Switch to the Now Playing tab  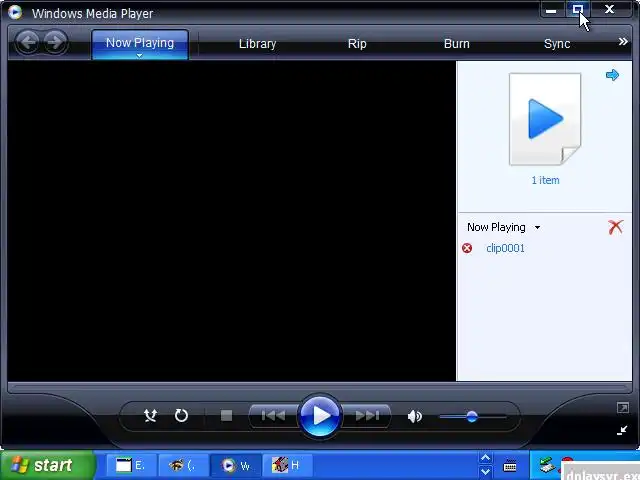[140, 43]
